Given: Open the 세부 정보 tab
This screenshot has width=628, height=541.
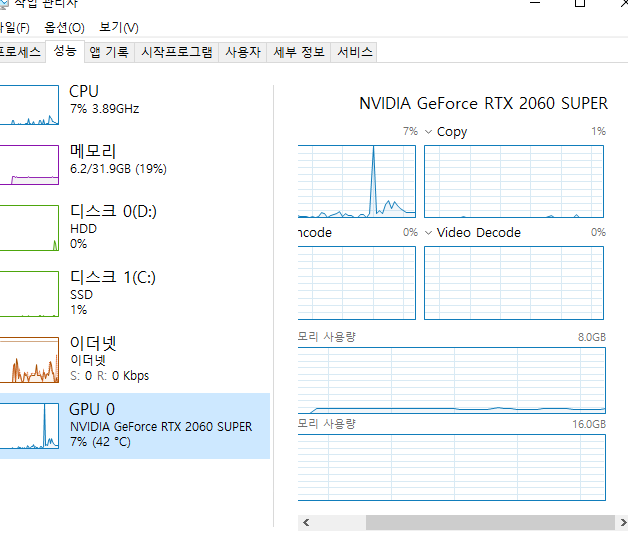Looking at the screenshot, I should coord(299,52).
